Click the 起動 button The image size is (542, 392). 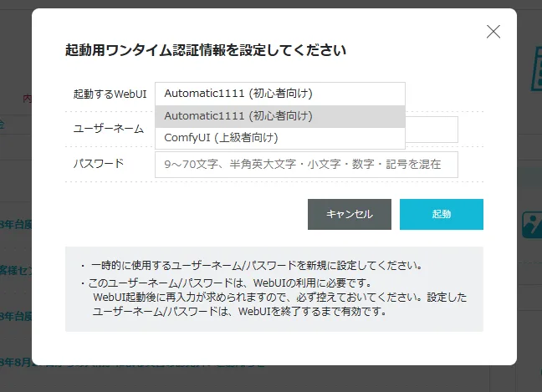442,214
